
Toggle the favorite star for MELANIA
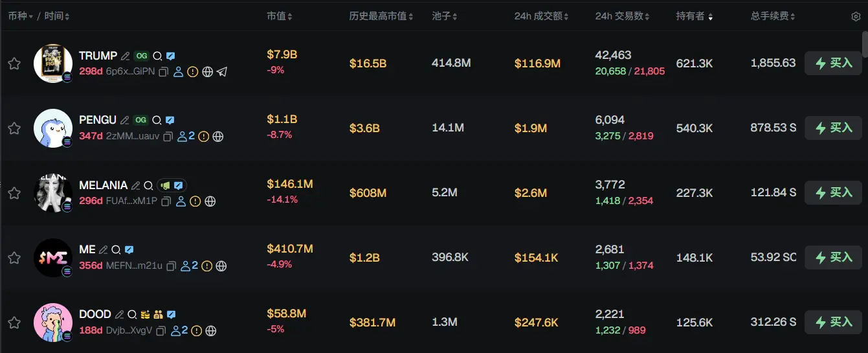pyautogui.click(x=14, y=193)
